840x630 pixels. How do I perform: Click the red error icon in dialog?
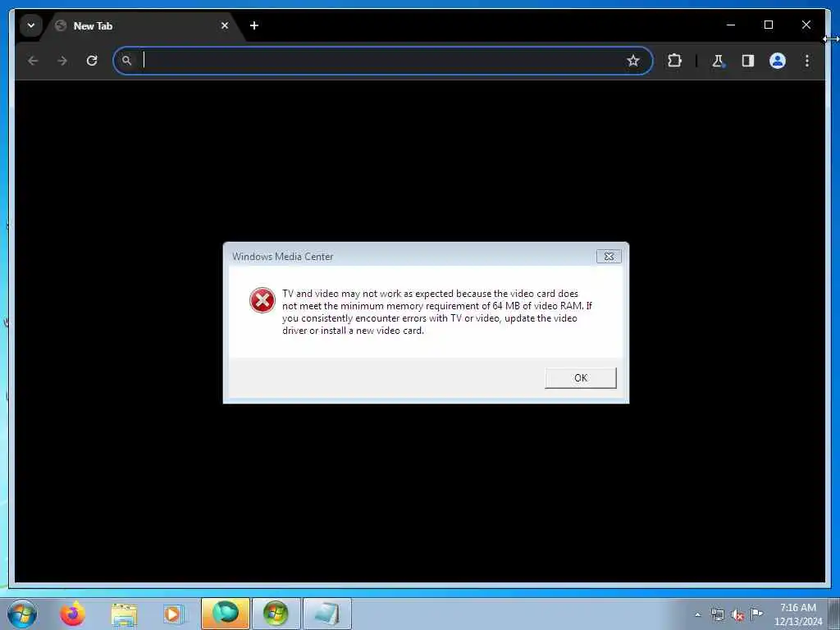click(262, 300)
